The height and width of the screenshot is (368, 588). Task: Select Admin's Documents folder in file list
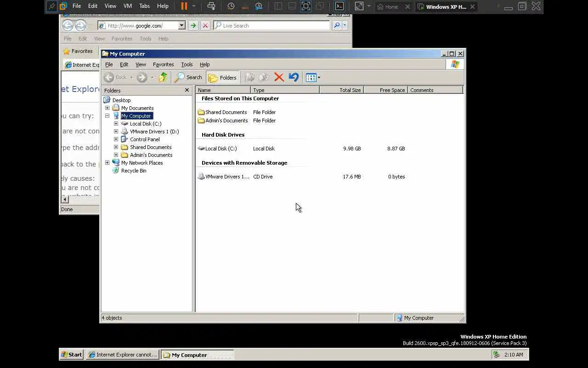point(223,121)
